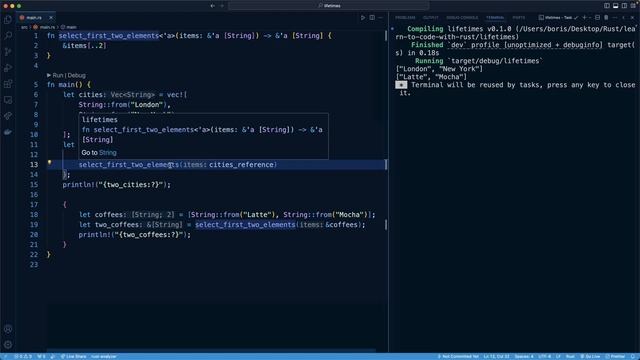Image resolution: width=640 pixels, height=360 pixels.
Task: Open the Source Control view
Action: pos(8,52)
